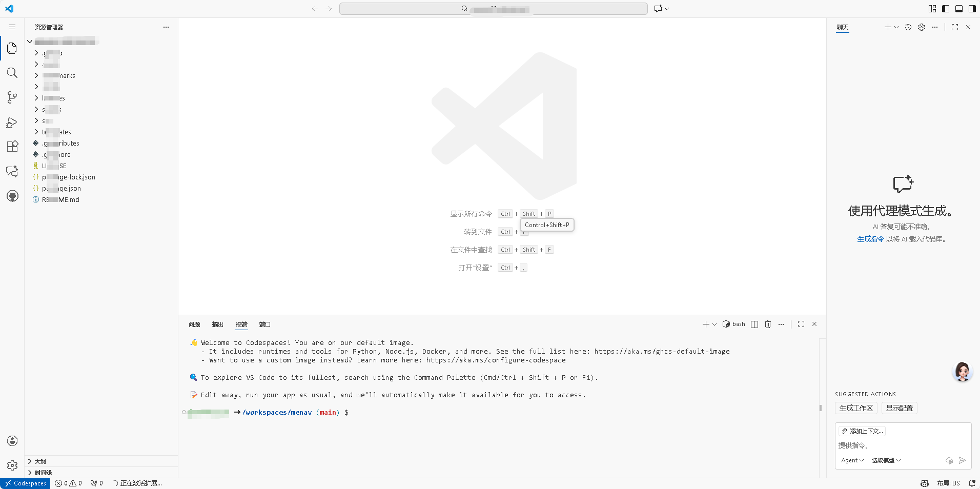Click the 显示配置 button
Image resolution: width=980 pixels, height=489 pixels.
click(x=900, y=408)
